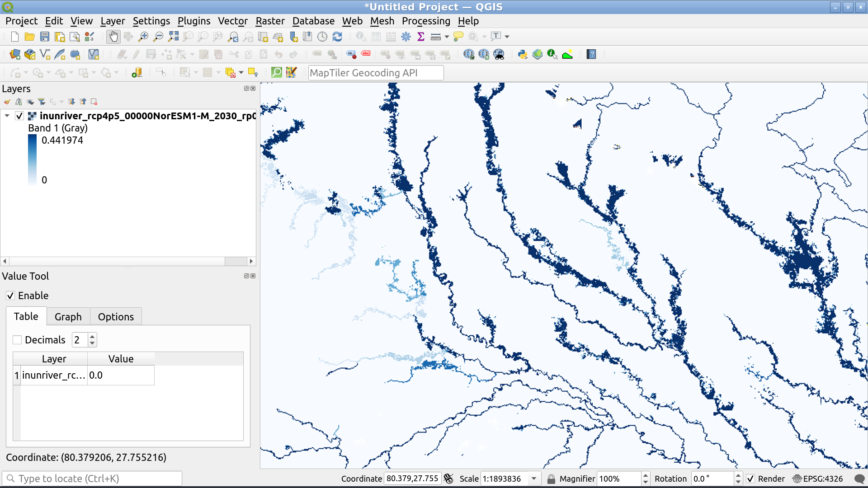This screenshot has height=488, width=868.
Task: Click the Zoom In magnifier tool
Action: coord(143,37)
